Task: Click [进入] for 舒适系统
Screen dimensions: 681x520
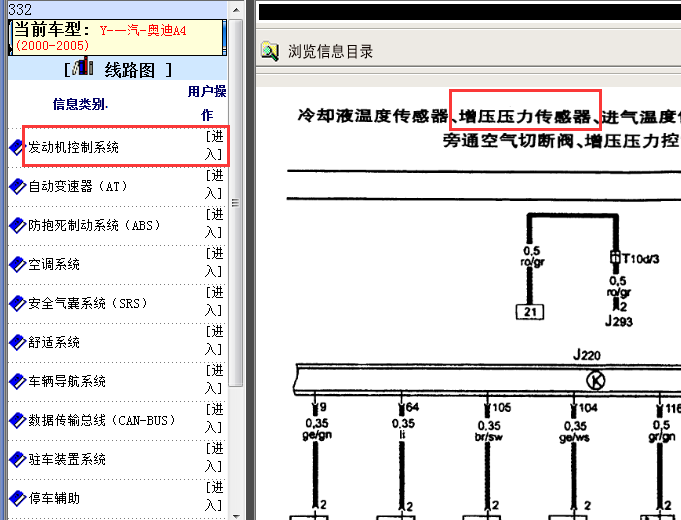Action: [214, 340]
